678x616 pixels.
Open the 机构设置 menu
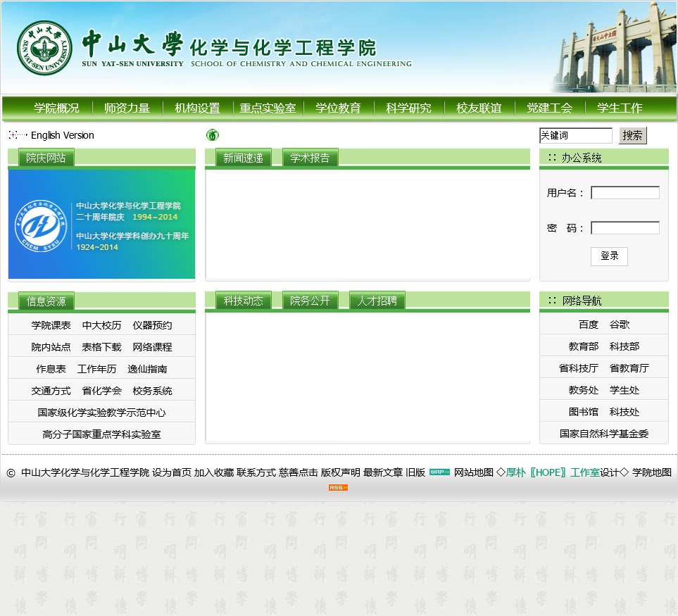198,108
